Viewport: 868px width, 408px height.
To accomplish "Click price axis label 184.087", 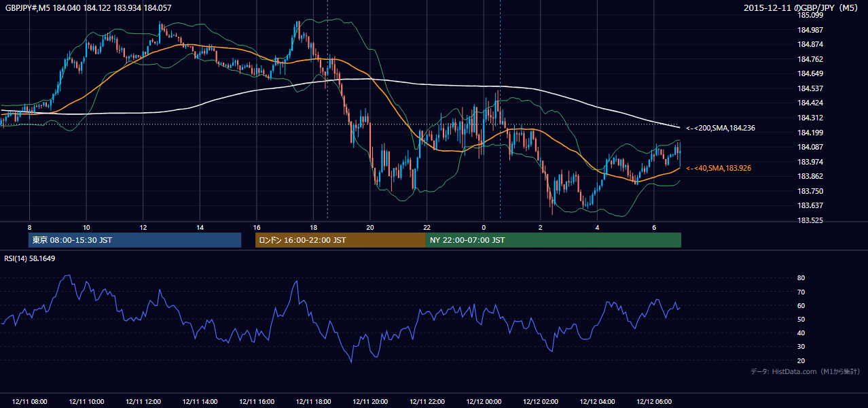I will pyautogui.click(x=810, y=147).
